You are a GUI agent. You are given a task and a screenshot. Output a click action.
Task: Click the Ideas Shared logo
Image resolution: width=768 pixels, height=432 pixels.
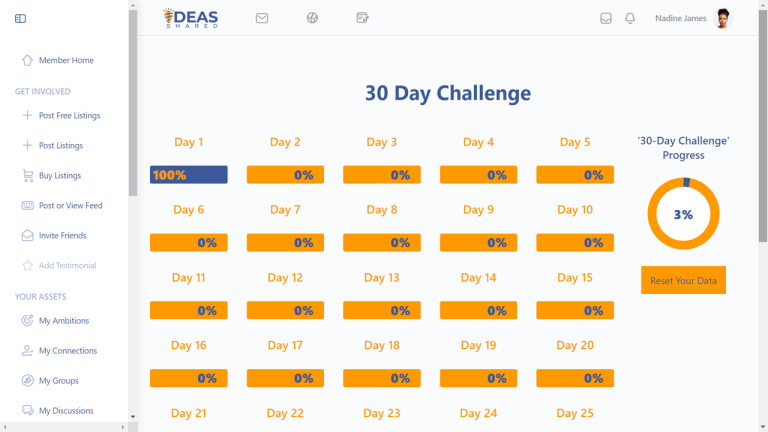point(191,19)
